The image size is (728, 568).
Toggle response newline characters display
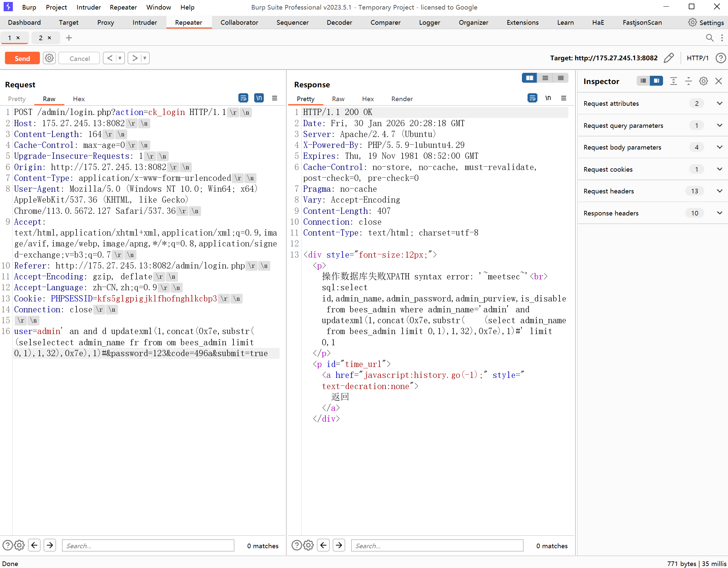548,98
